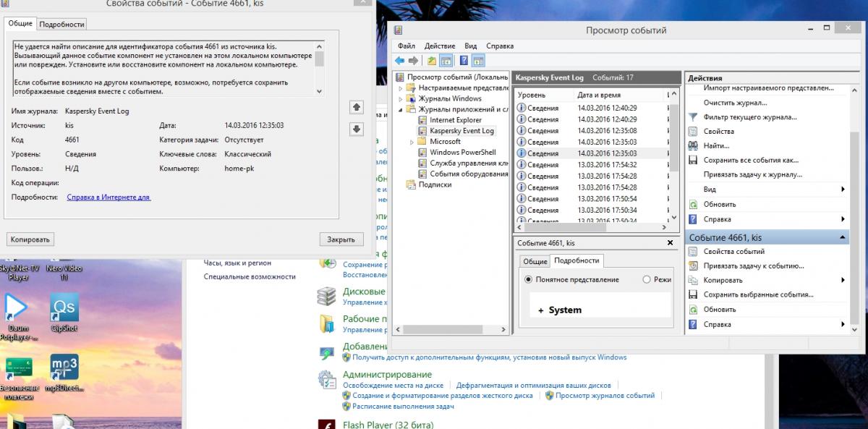
Task: Open Справка в Интернете link
Action: pos(109,197)
